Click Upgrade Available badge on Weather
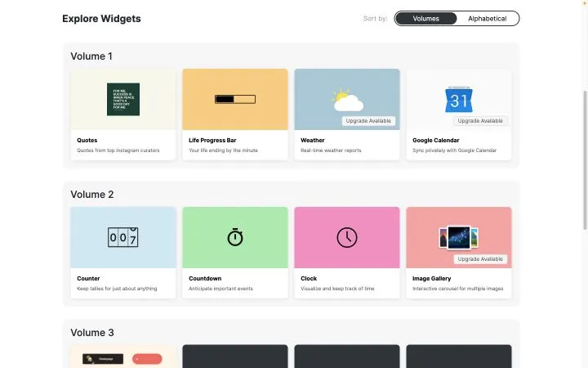 tap(368, 121)
